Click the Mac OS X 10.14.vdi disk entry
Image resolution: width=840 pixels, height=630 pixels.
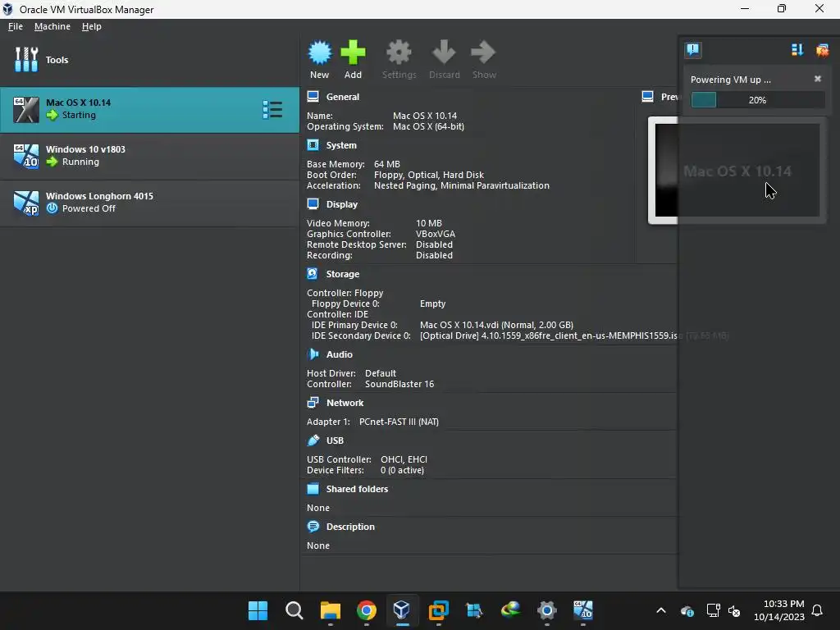[496, 325]
